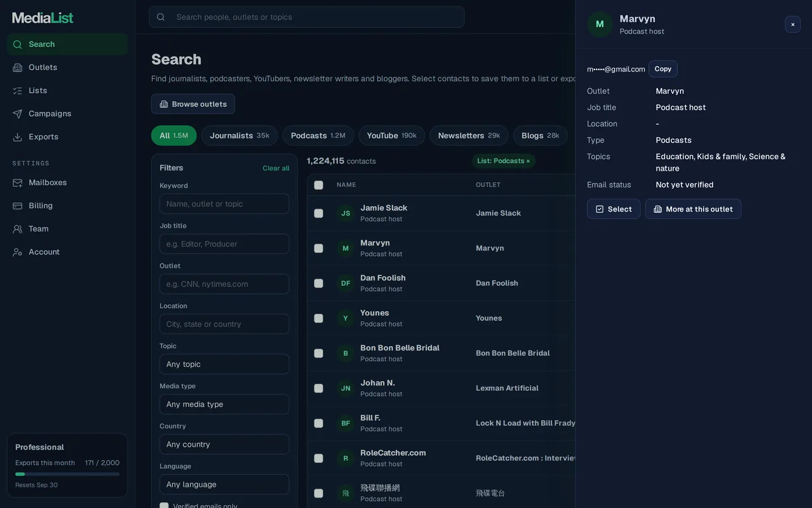The height and width of the screenshot is (508, 812).
Task: Click the Select button in detail panel
Action: tap(614, 209)
